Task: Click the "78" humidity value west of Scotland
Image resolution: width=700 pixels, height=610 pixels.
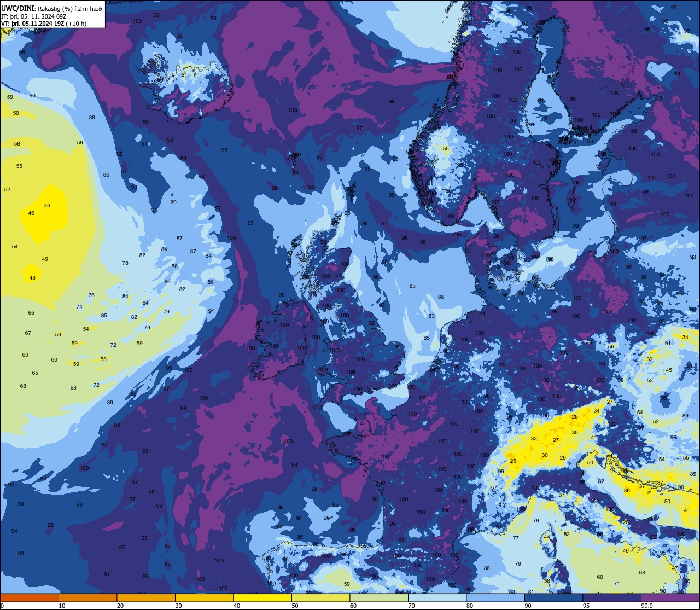Action: click(x=125, y=263)
